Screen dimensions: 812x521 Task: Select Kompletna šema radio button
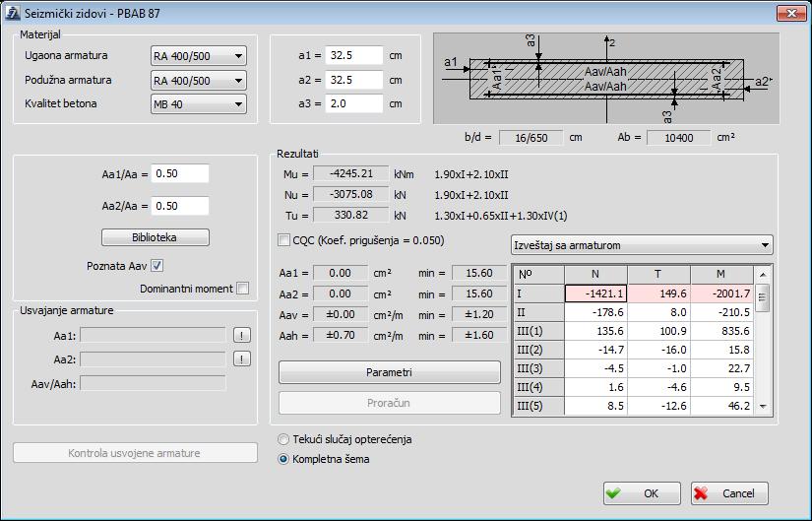point(283,459)
